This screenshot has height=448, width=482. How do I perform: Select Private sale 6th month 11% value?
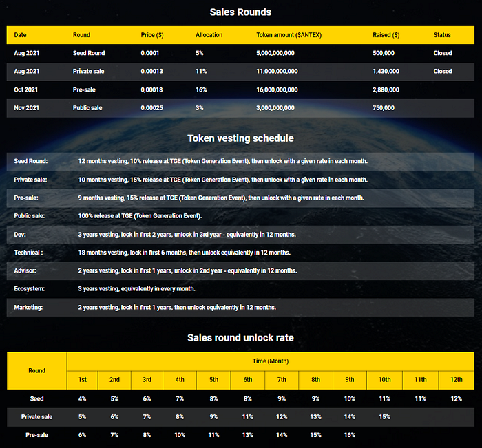click(248, 417)
